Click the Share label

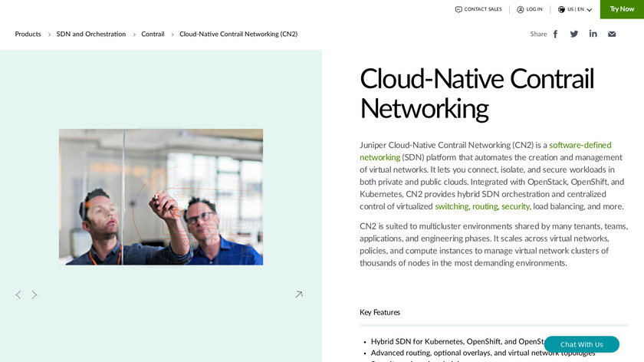point(538,34)
